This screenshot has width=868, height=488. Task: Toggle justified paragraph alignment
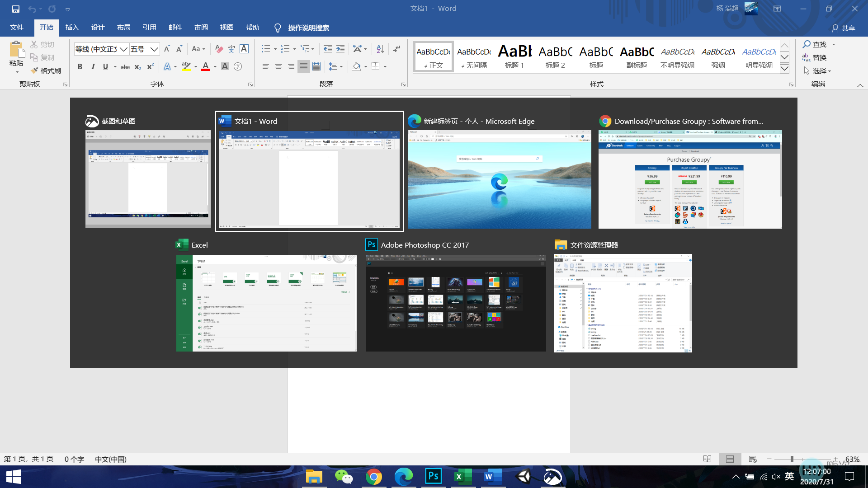(304, 66)
